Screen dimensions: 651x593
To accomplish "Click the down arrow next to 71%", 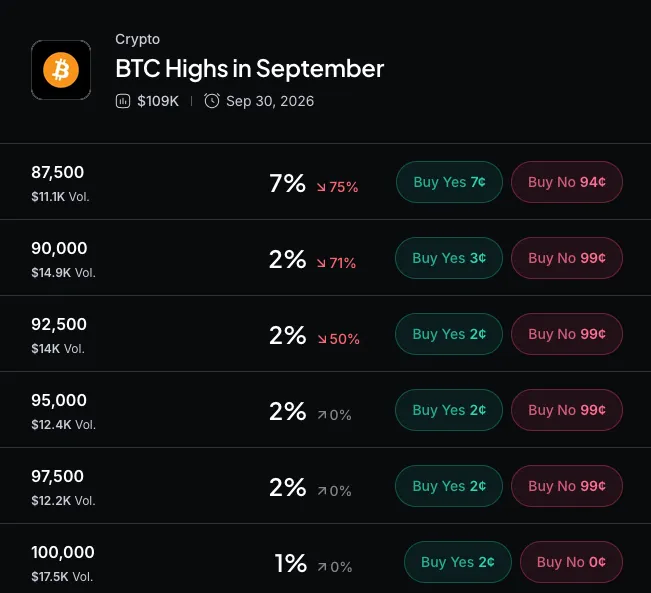I will pos(321,263).
